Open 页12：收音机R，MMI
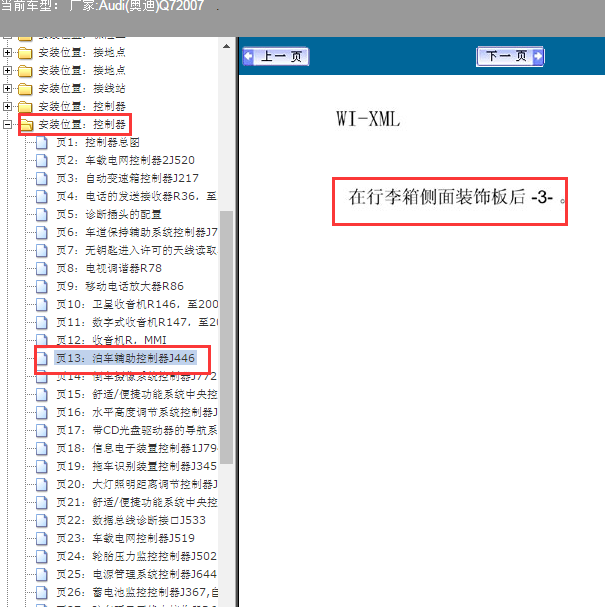 (111, 340)
